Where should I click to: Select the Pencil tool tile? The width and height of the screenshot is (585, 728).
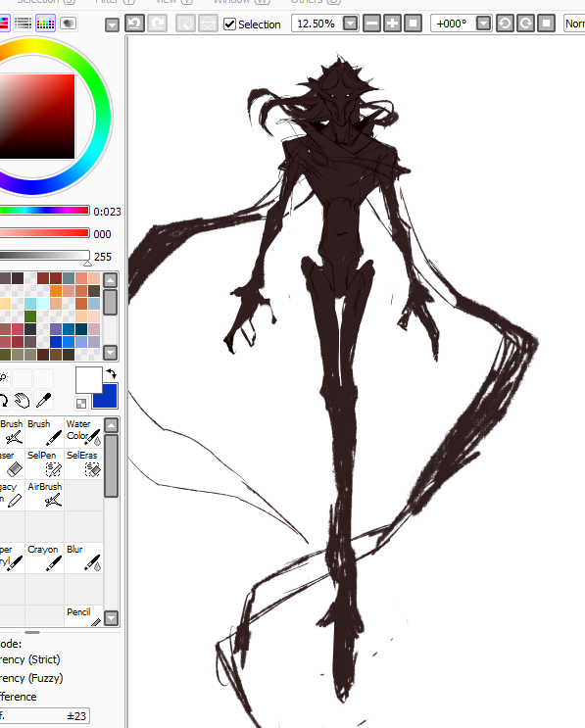[83, 616]
